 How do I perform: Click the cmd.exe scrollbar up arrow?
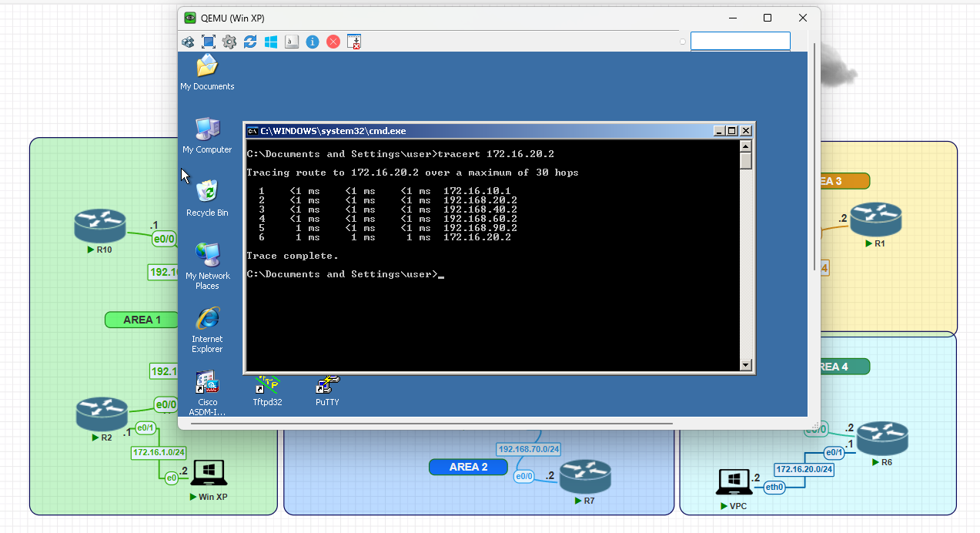coord(745,146)
